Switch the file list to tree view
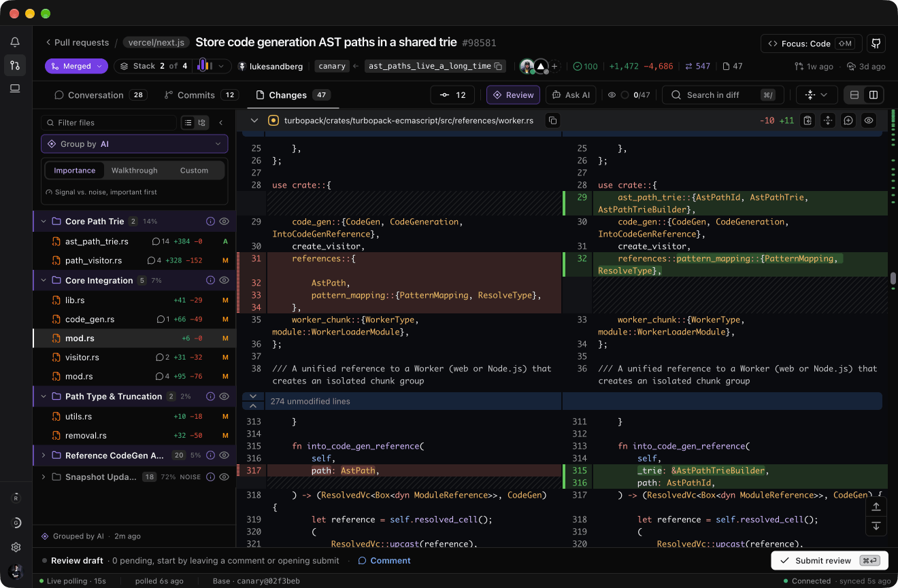 pyautogui.click(x=202, y=123)
